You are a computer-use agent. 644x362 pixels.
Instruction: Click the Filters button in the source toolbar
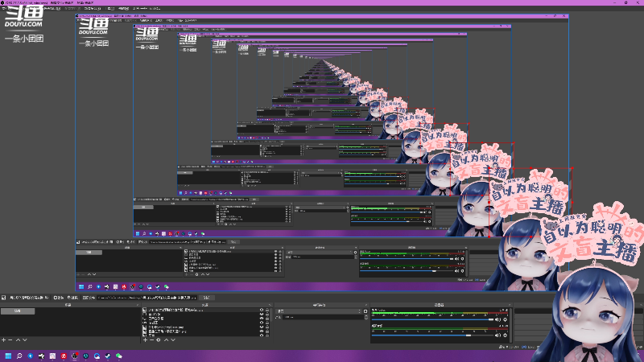72,298
